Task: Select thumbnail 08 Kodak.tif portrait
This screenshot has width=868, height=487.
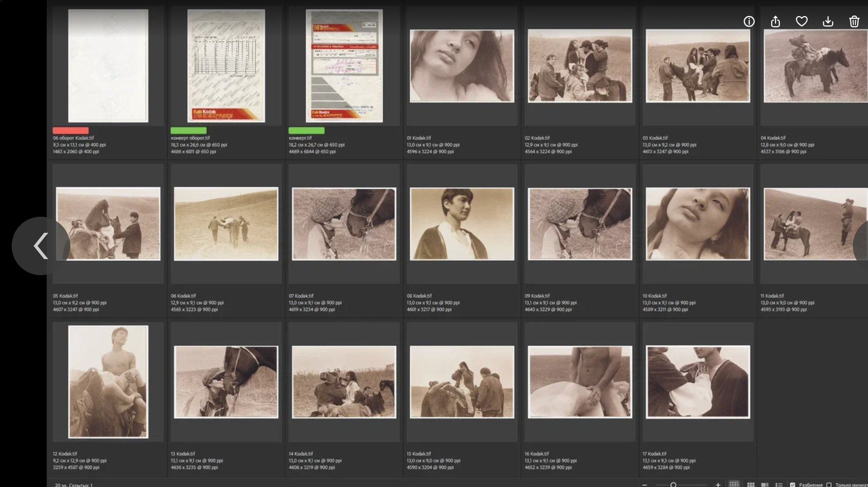Action: pos(462,224)
